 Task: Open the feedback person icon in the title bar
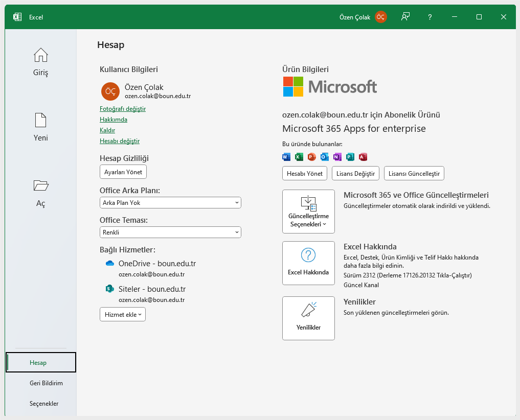click(x=405, y=17)
